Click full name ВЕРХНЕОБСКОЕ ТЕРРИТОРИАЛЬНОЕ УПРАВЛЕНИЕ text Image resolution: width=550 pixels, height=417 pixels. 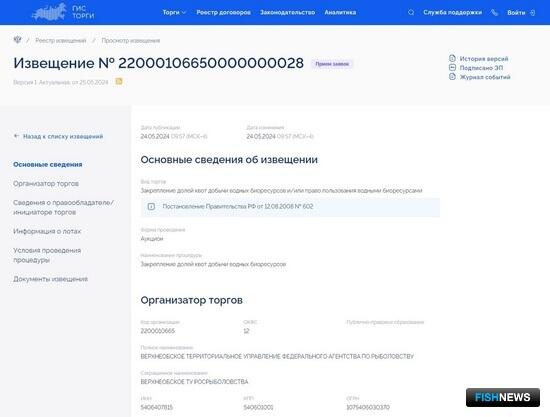click(x=277, y=356)
